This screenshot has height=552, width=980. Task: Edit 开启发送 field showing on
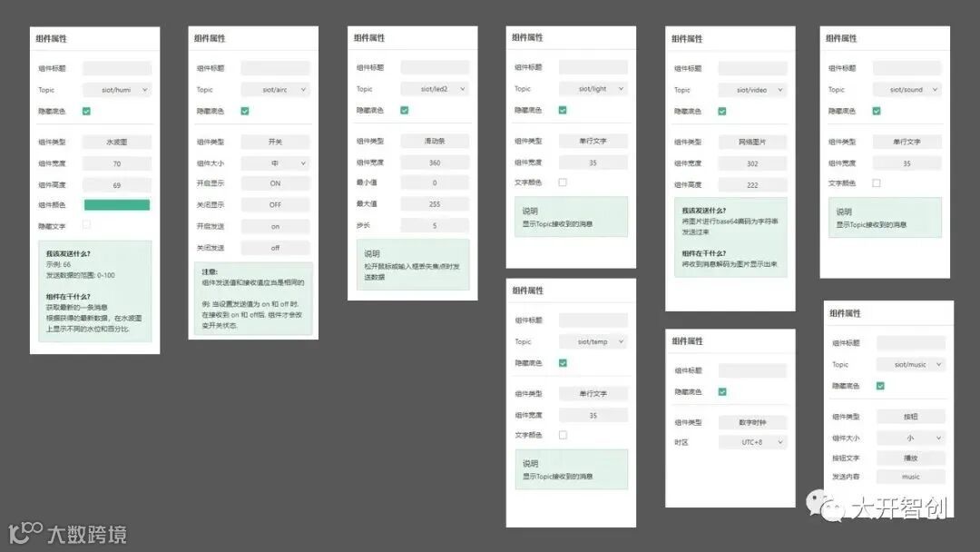276,227
